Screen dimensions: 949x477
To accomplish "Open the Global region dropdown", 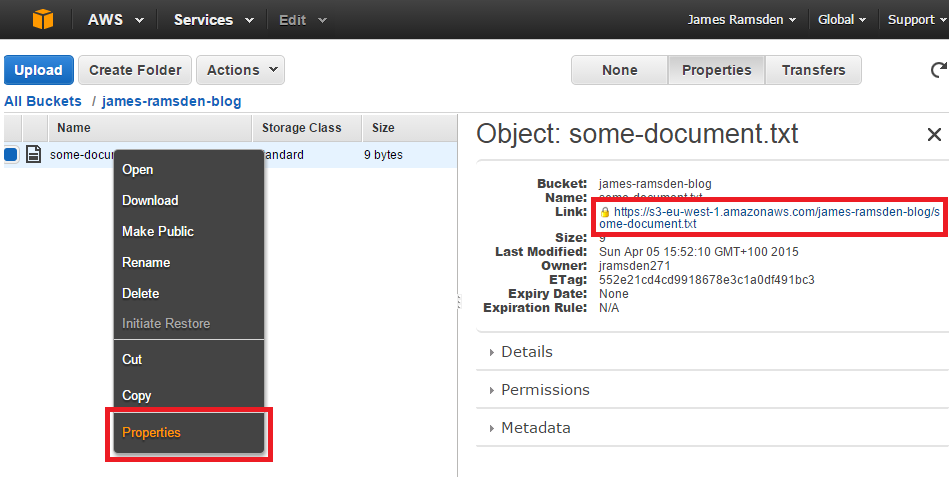I will [x=842, y=19].
